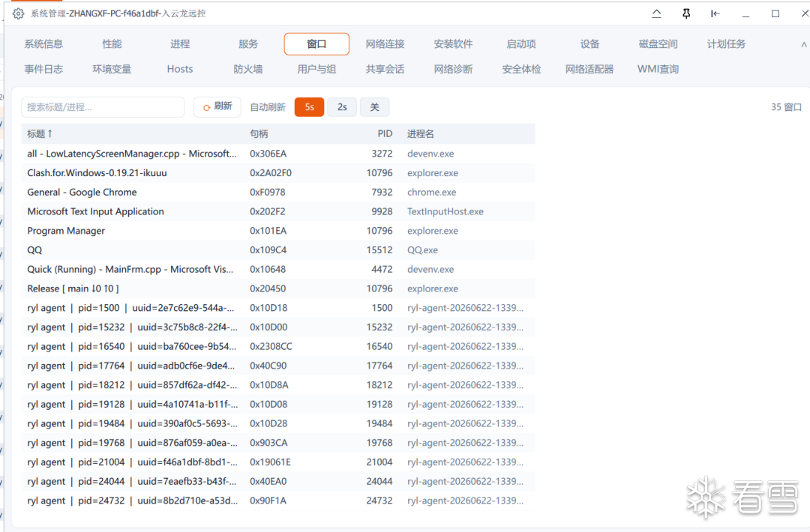Switch to 安装软件 tab
810x532 pixels.
pos(453,44)
